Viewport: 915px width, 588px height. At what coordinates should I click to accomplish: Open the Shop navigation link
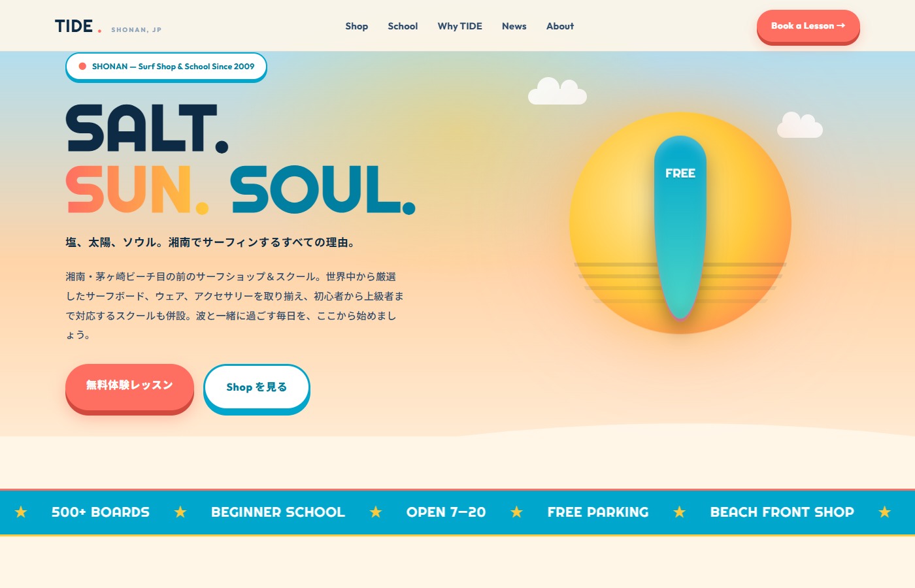click(357, 26)
